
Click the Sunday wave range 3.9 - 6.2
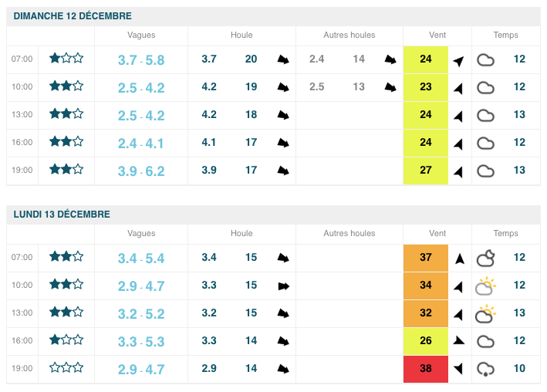coord(141,171)
